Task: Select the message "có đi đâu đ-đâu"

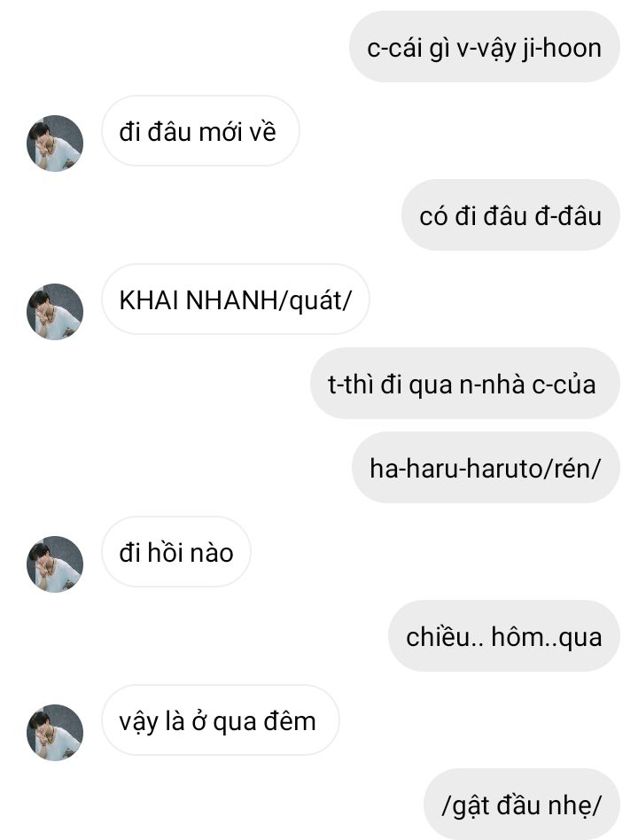Action: pyautogui.click(x=510, y=215)
